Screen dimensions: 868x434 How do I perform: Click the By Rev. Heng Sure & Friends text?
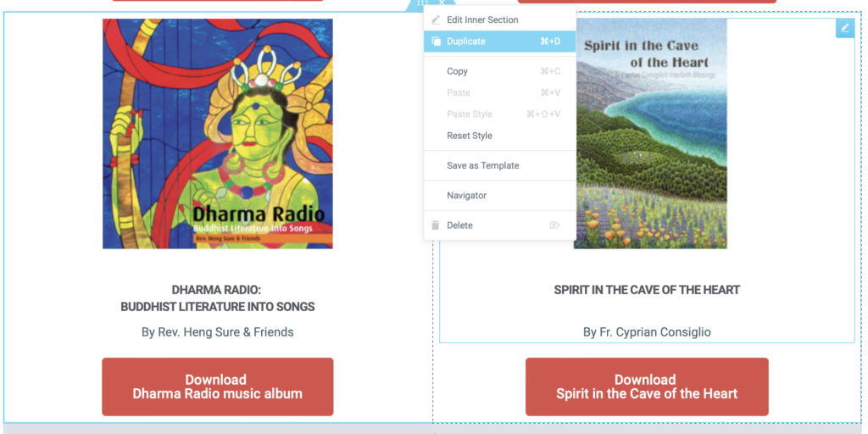(218, 332)
